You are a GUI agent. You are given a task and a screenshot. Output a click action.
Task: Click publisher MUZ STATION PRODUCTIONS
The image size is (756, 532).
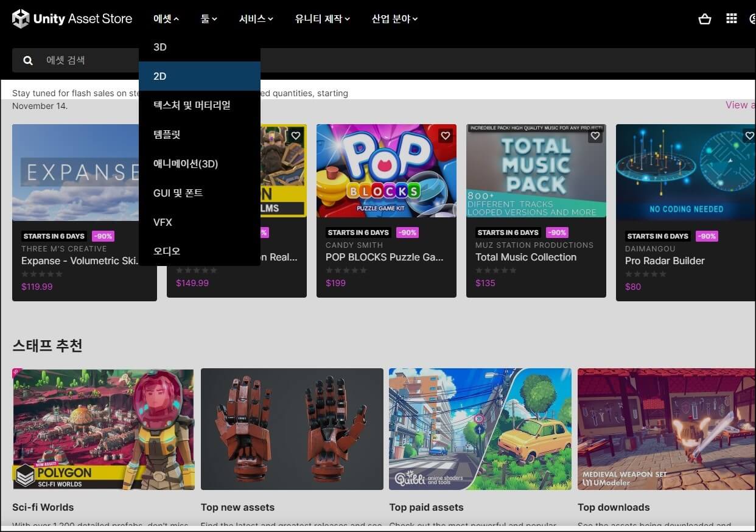tap(534, 245)
